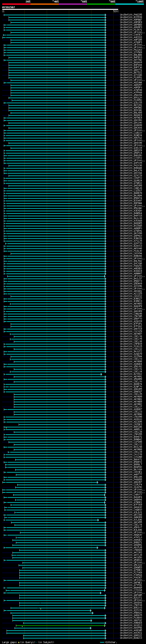The width and height of the screenshot is (146, 644).
Task: Open hit UniRef100_B9FF36
Action: point(131,67)
